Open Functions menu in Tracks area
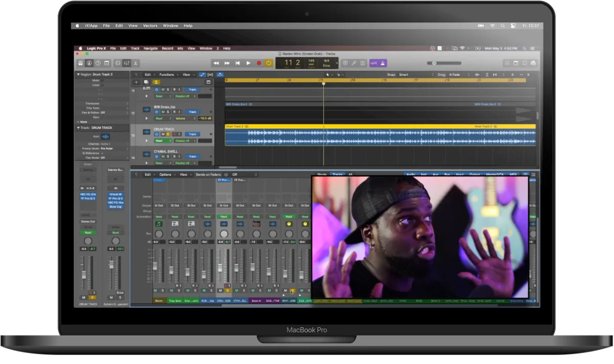 pyautogui.click(x=169, y=75)
